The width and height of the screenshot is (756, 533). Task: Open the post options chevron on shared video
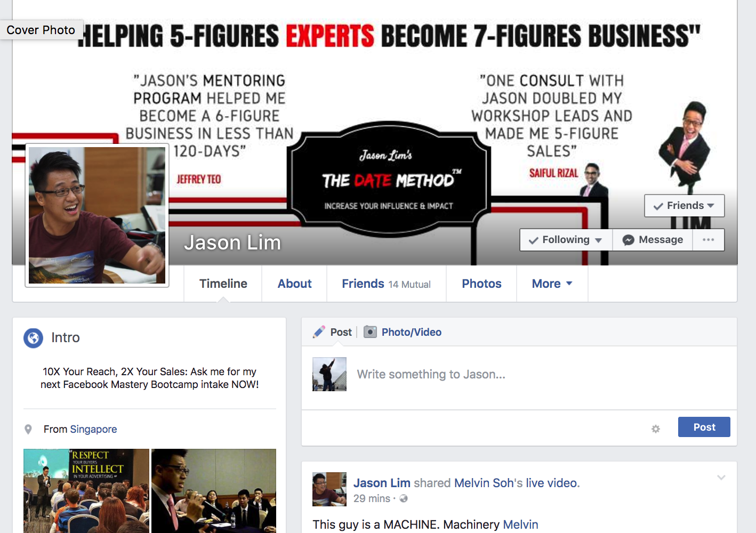pos(721,478)
